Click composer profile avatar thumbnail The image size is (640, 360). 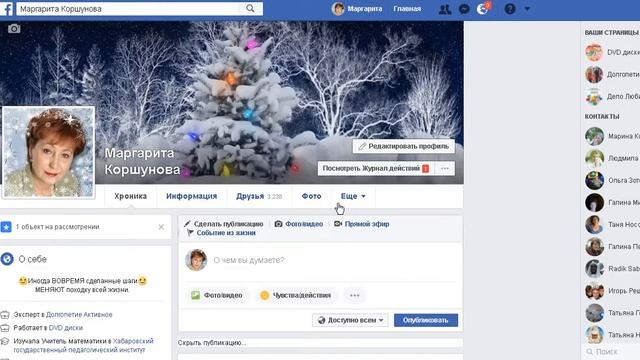coord(196,260)
